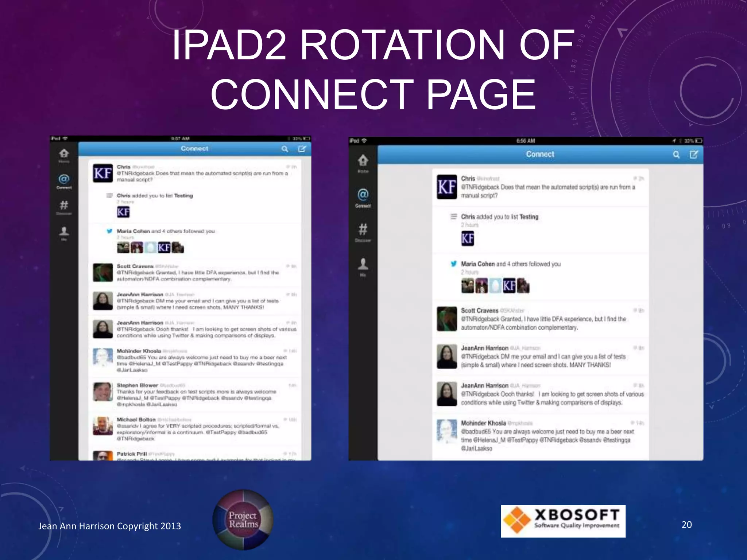Tap Wi-Fi indicator in portrait status bar
The width and height of the screenshot is (747, 560).
pyautogui.click(x=65, y=139)
